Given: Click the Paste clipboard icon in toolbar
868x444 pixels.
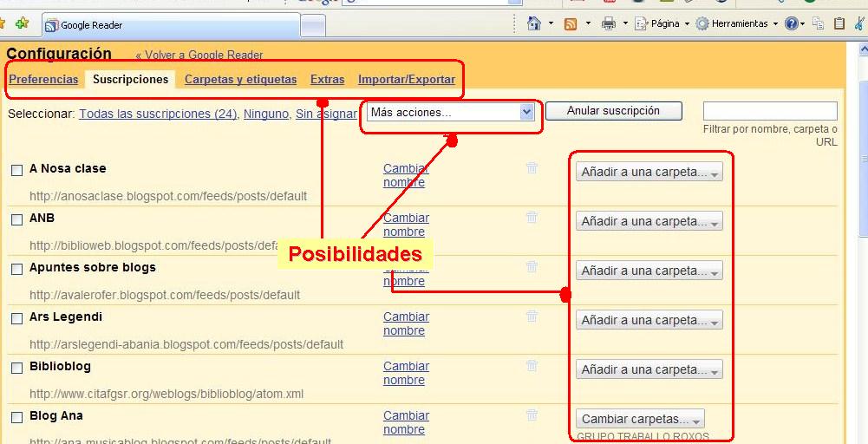Looking at the screenshot, I should coord(839,23).
